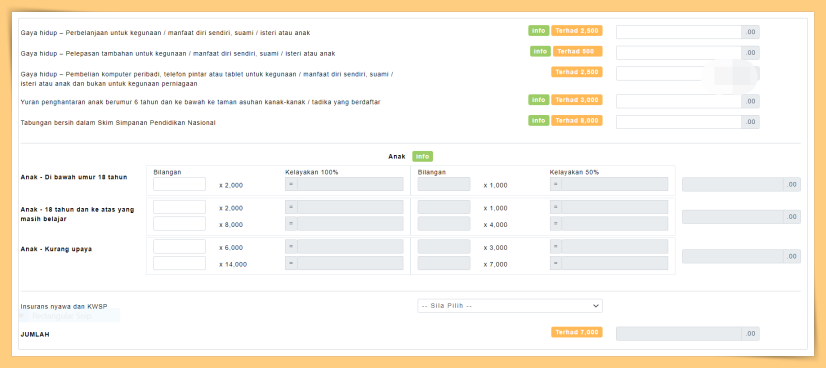Click Kelayakan 100% result field for x 14,000 row
826x368 pixels.
point(350,263)
